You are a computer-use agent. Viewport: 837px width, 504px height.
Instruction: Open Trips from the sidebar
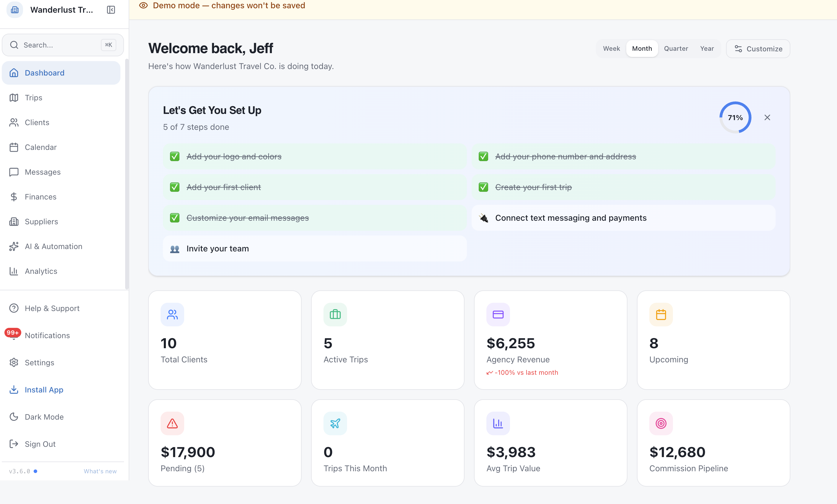(x=33, y=97)
